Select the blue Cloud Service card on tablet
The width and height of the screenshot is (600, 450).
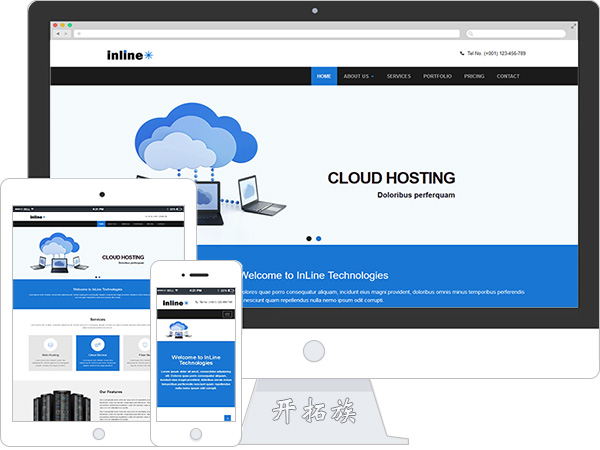[98, 353]
